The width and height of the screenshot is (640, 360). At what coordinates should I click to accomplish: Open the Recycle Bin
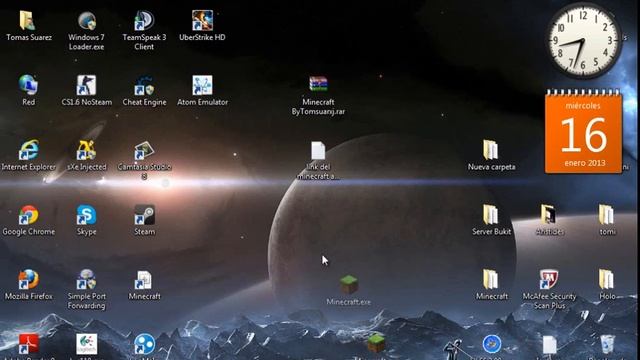(607, 344)
